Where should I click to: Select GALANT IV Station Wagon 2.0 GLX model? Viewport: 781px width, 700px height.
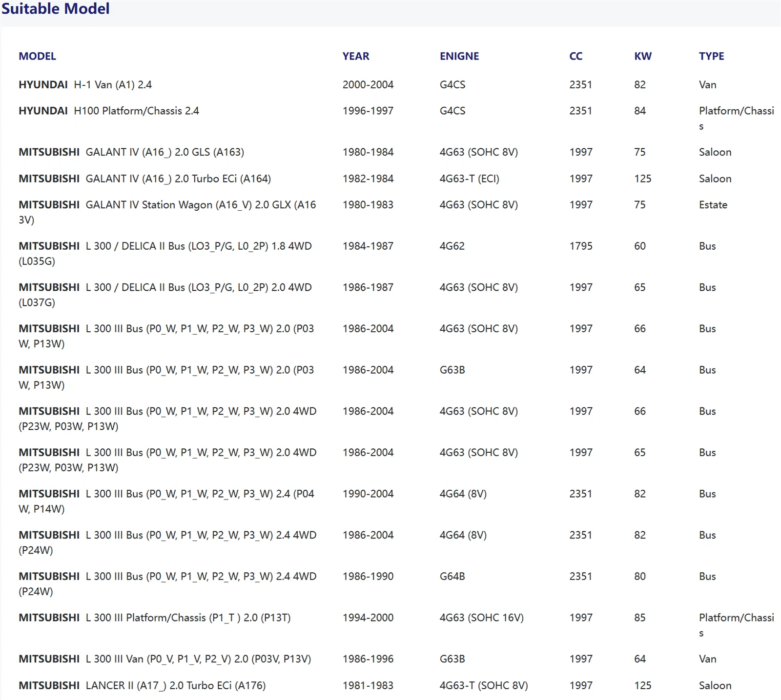point(167,212)
